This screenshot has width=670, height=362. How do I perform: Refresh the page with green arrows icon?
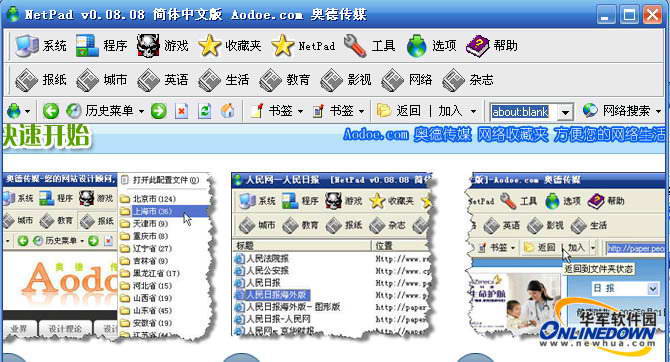click(205, 112)
